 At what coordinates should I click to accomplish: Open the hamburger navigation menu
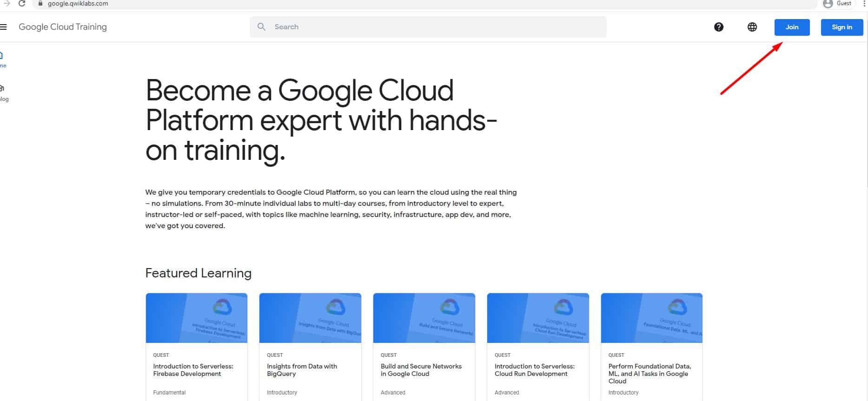(3, 27)
